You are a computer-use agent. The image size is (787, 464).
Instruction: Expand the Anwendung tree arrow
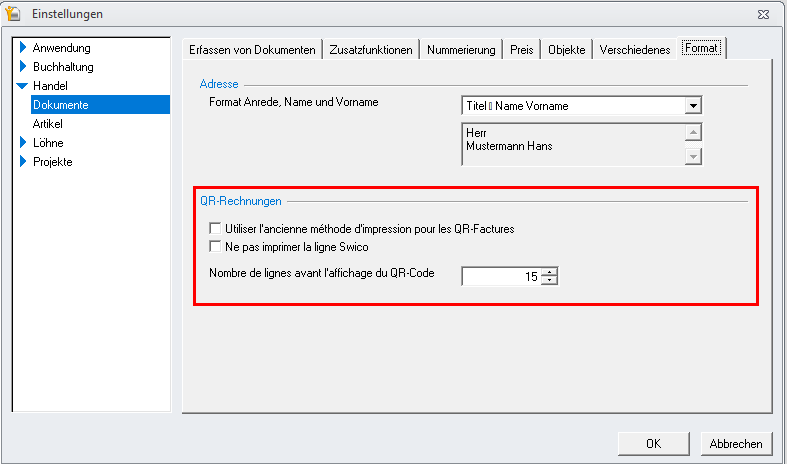(x=23, y=48)
